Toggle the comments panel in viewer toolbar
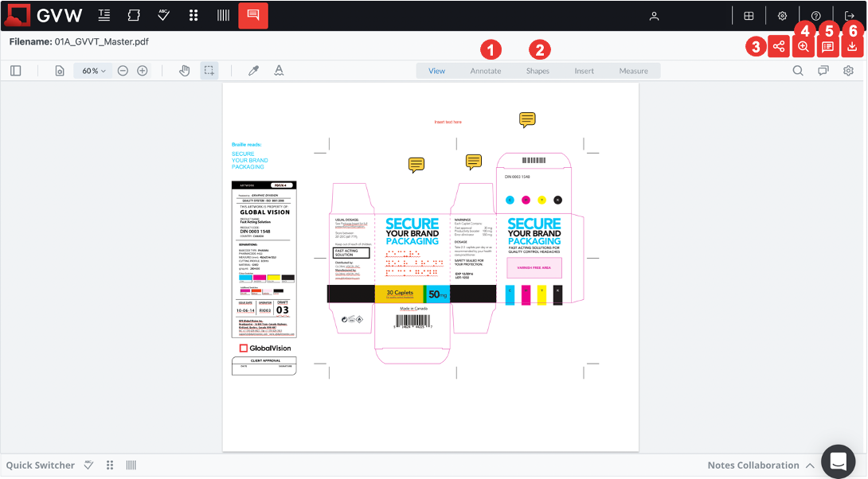The width and height of the screenshot is (868, 479). [x=823, y=71]
